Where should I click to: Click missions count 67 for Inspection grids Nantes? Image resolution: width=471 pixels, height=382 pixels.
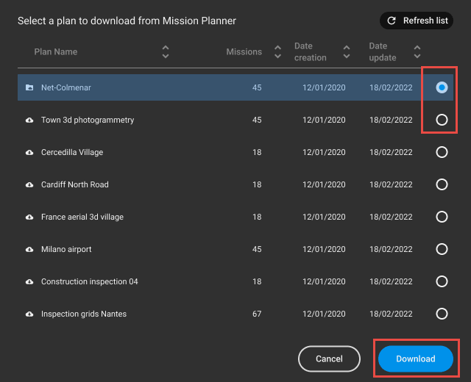pos(257,314)
